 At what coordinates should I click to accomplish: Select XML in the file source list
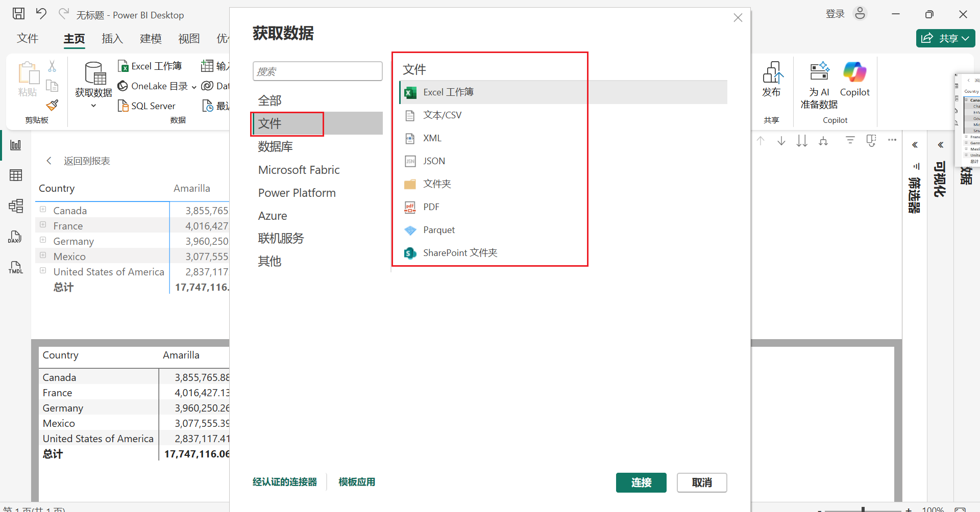(x=563, y=138)
